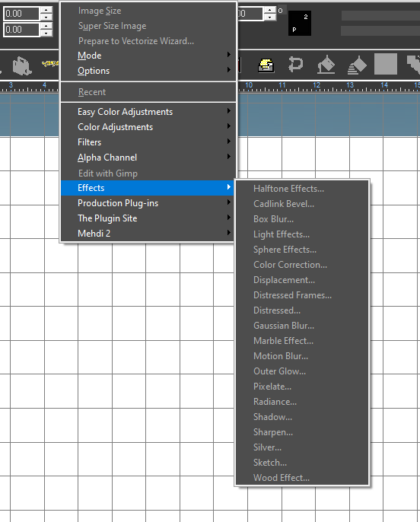Viewport: 420px width, 522px height.
Task: Select the paint bucket fill icon
Action: click(x=326, y=64)
